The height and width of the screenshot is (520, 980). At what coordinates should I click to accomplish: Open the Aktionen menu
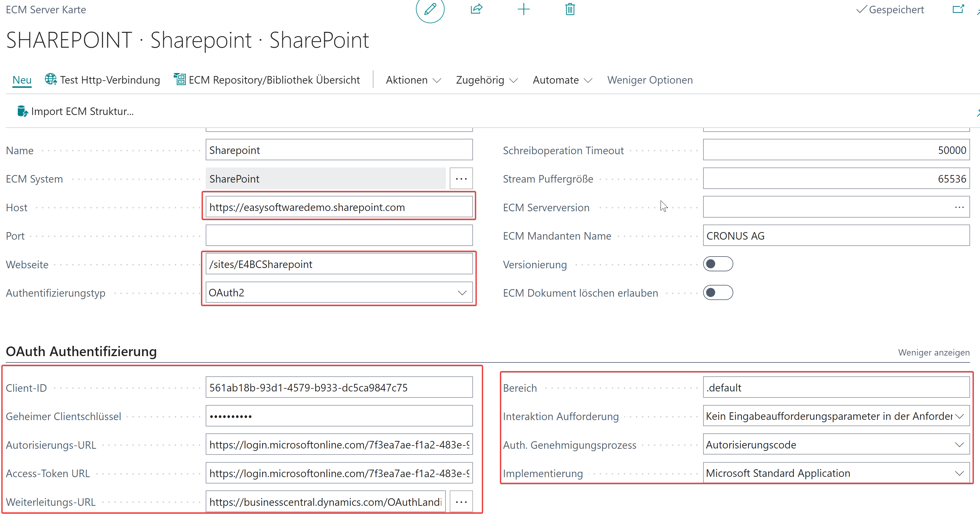click(413, 80)
